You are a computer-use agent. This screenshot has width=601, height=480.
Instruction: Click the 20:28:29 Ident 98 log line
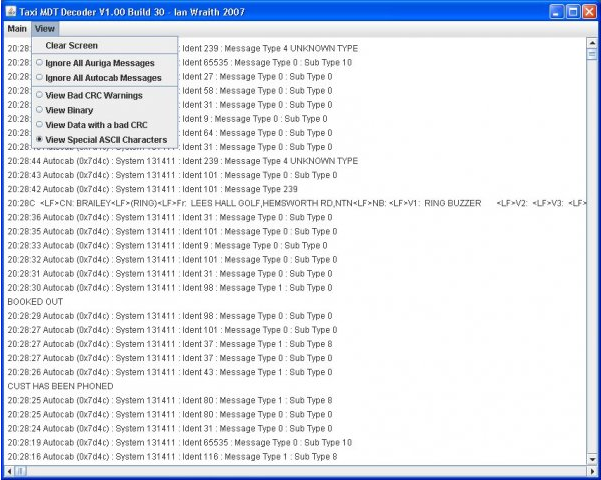click(x=170, y=316)
